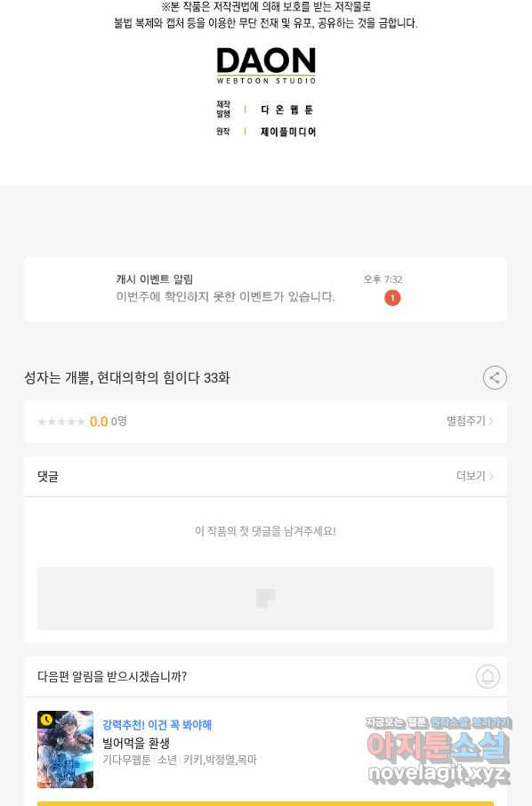Toggle the next-episode notification bell

(488, 676)
